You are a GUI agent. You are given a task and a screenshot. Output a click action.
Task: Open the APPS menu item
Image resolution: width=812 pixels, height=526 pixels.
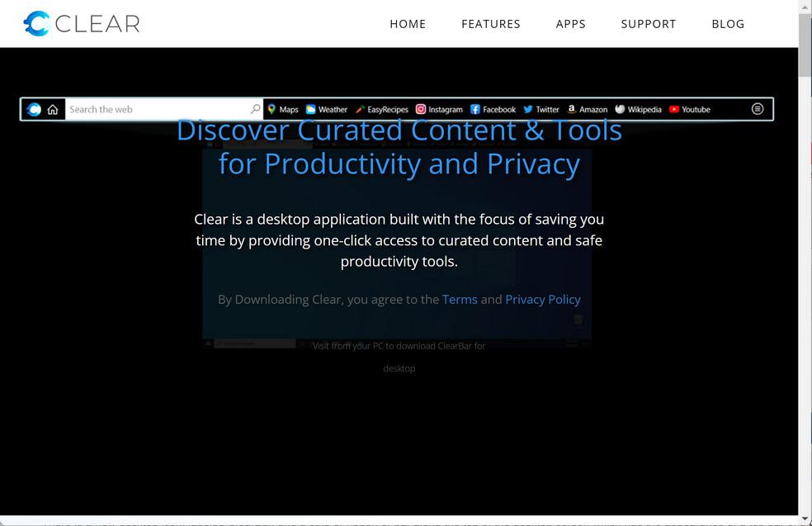click(x=570, y=24)
